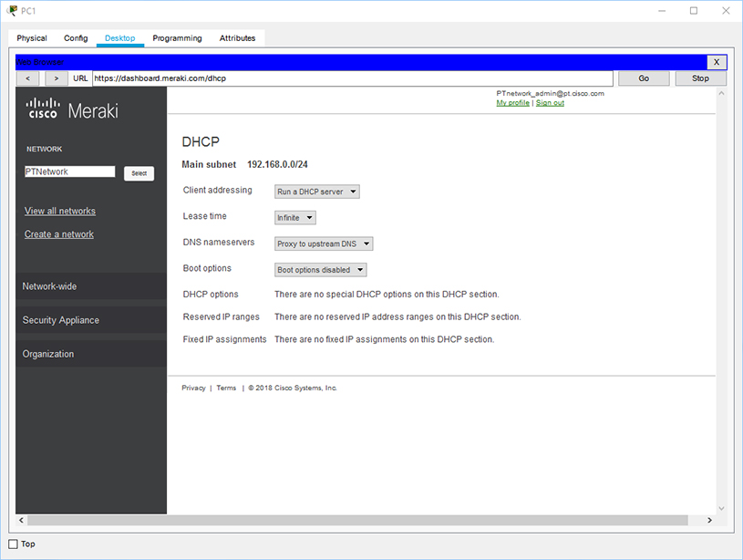743x560 pixels.
Task: Expand the Network-wide sidebar menu
Action: (x=91, y=286)
